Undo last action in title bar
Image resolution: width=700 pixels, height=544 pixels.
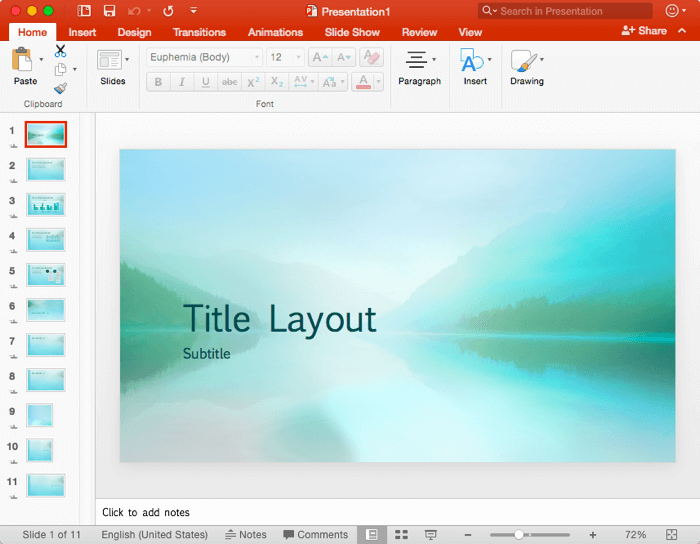[x=134, y=11]
